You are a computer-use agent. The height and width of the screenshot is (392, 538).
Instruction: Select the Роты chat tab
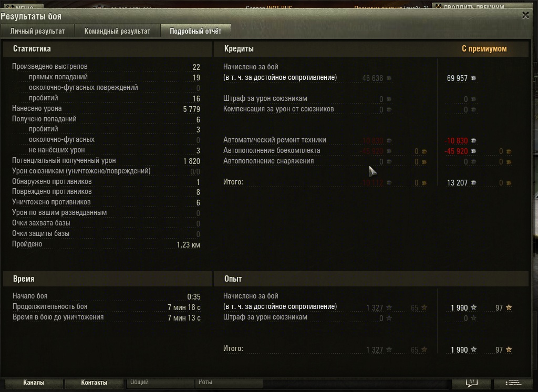pyautogui.click(x=205, y=382)
